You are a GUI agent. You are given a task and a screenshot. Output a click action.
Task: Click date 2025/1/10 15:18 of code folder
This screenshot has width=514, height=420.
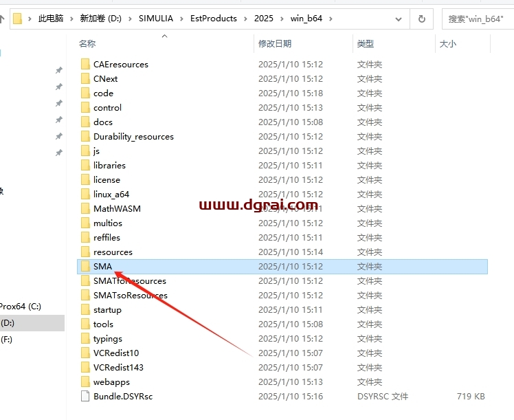coord(291,93)
